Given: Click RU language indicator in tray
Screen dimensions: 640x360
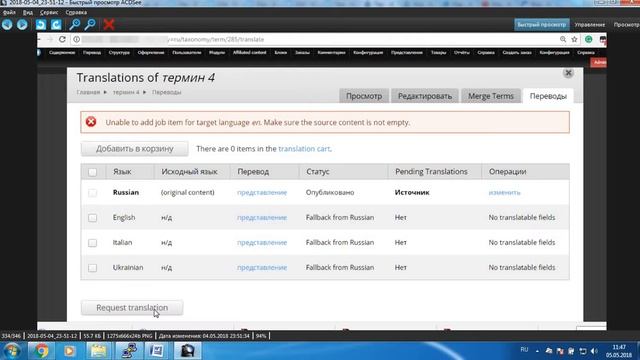Looking at the screenshot, I should click(x=524, y=350).
